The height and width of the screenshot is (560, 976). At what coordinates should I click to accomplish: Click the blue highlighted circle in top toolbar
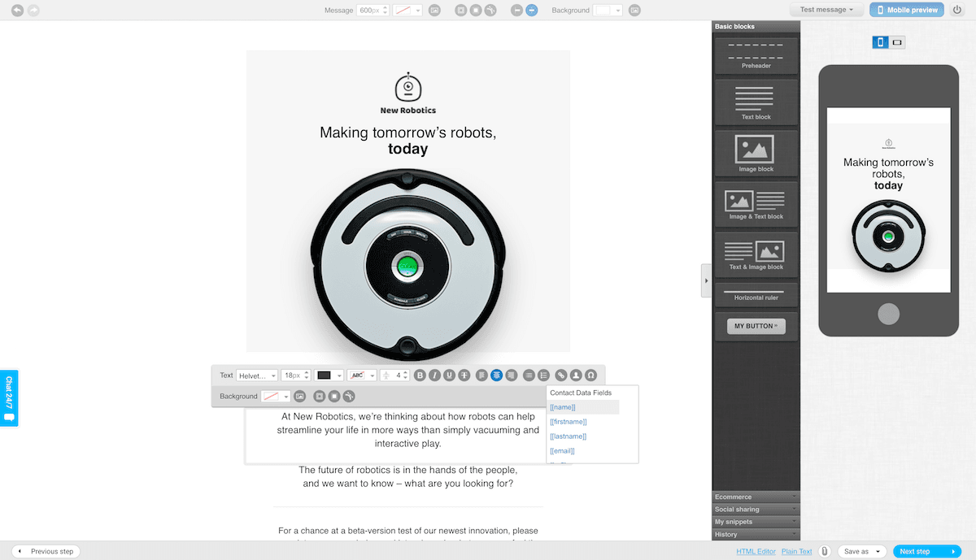531,11
